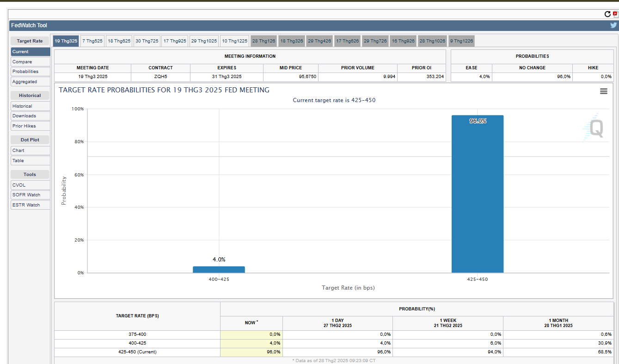The width and height of the screenshot is (619, 364).
Task: Click the 0,6% one-month cell for 375-400
Action: point(558,334)
